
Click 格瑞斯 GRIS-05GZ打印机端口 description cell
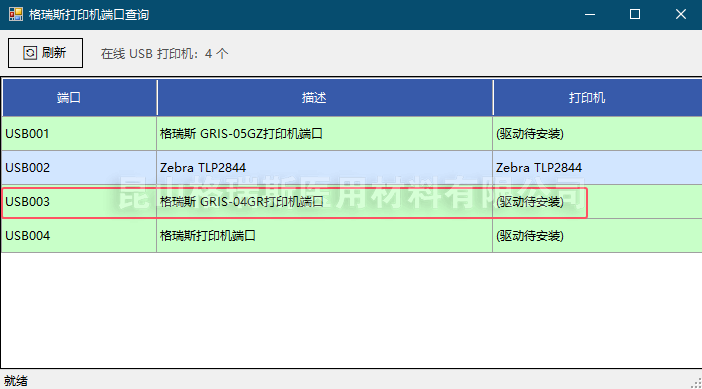[325, 133]
